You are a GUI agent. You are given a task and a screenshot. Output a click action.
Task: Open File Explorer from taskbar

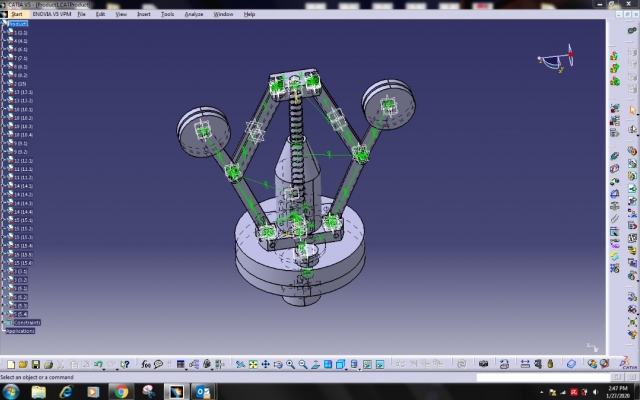[x=39, y=392]
